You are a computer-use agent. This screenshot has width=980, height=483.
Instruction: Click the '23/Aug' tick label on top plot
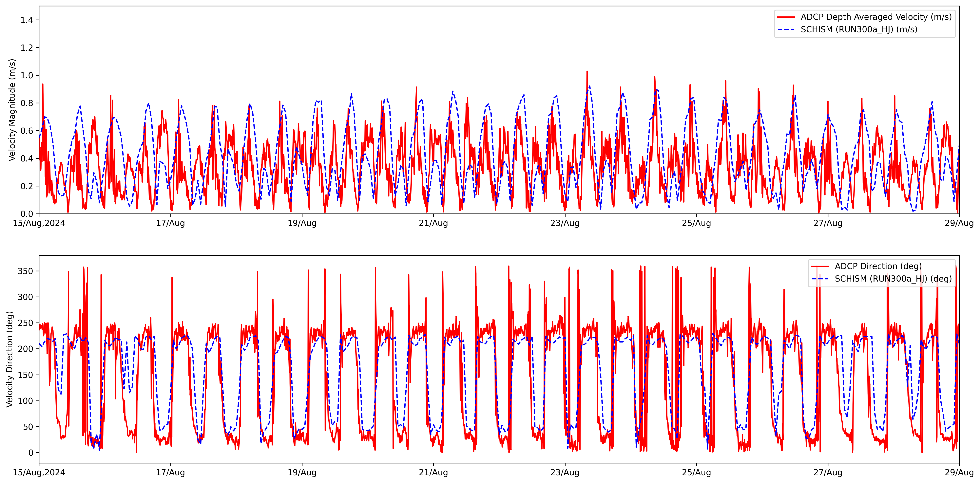pyautogui.click(x=565, y=223)
